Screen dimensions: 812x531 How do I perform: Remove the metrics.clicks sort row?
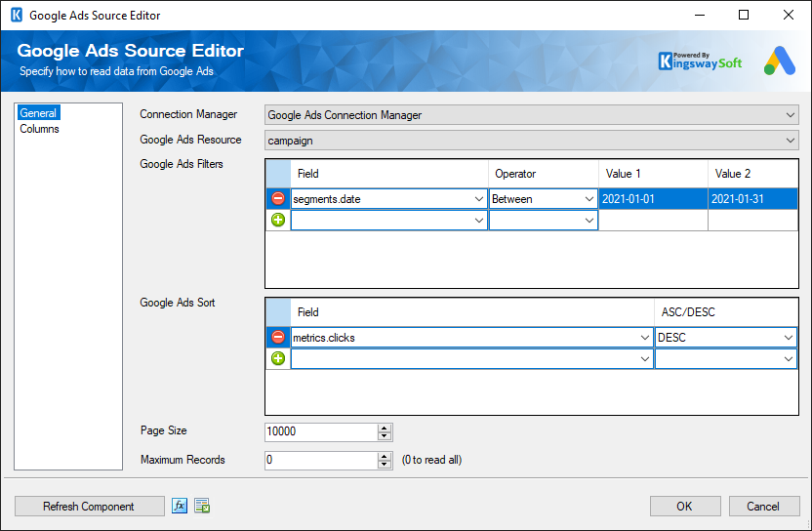coord(278,338)
